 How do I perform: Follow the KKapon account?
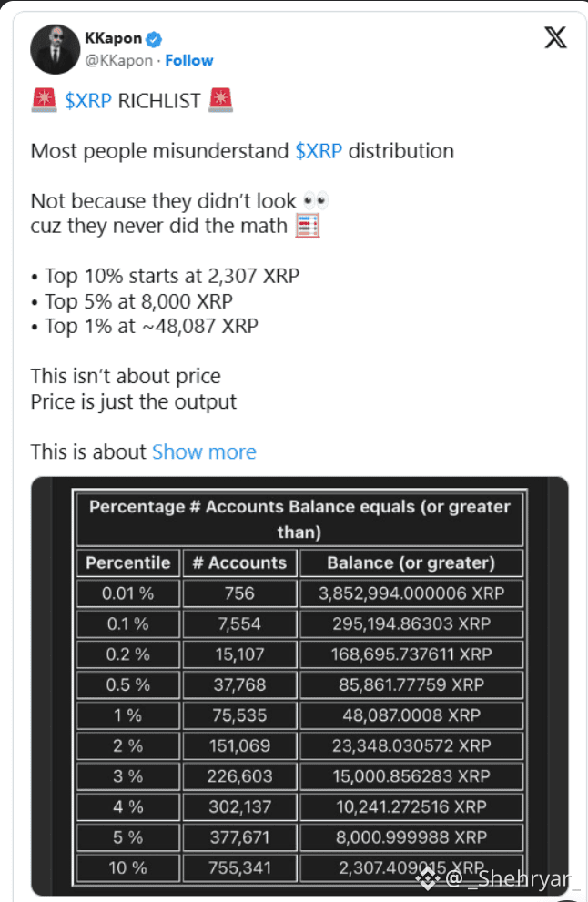pos(189,61)
